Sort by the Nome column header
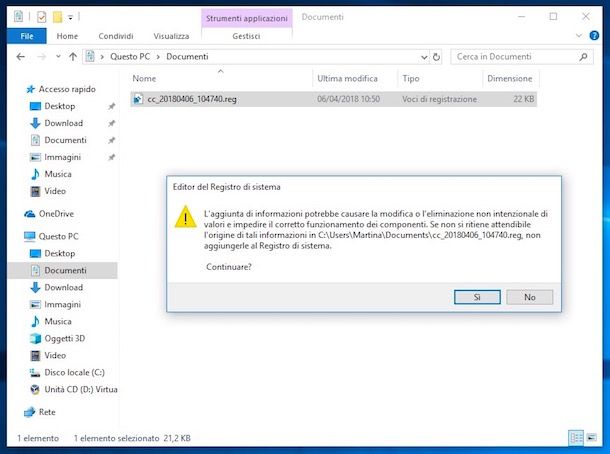610x454 pixels. (220, 79)
